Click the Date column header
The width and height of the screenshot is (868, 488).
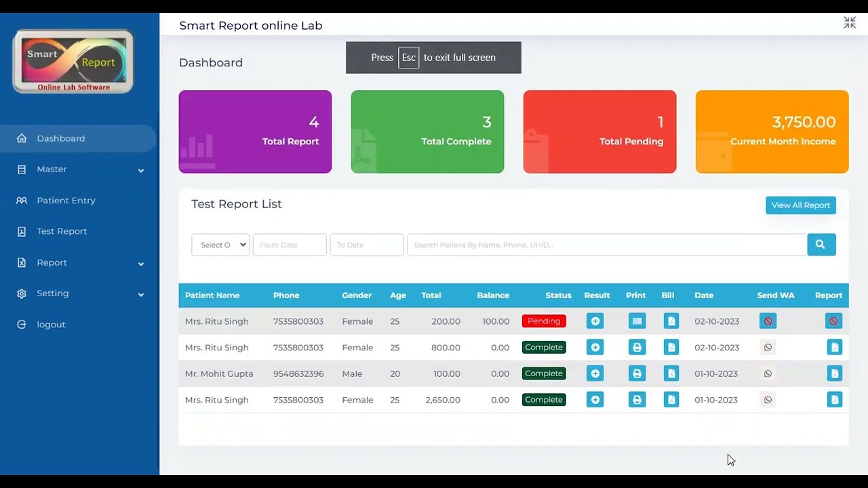[704, 296]
